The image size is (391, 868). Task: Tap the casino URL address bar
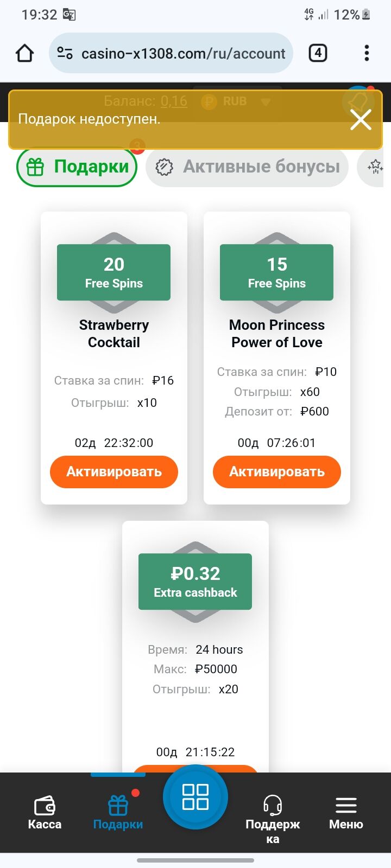(x=182, y=53)
